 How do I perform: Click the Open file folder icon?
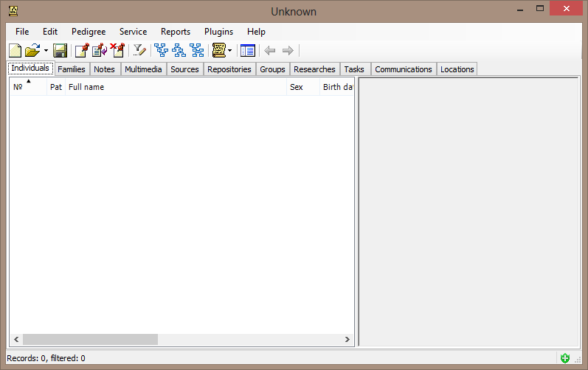tap(32, 50)
